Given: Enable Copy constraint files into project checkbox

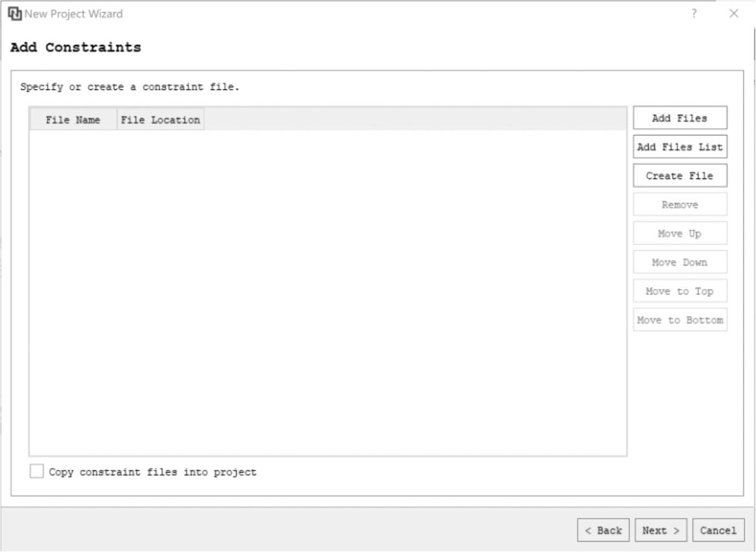Looking at the screenshot, I should 37,472.
